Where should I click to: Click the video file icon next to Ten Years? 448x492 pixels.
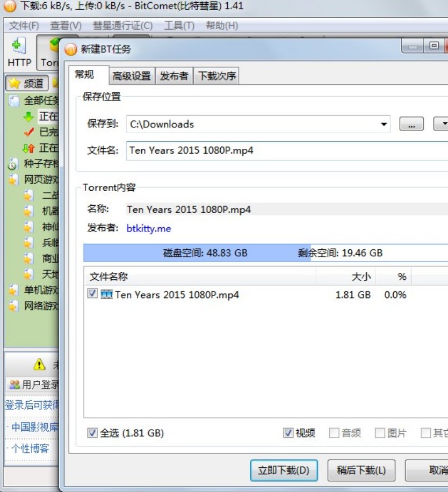pyautogui.click(x=107, y=294)
